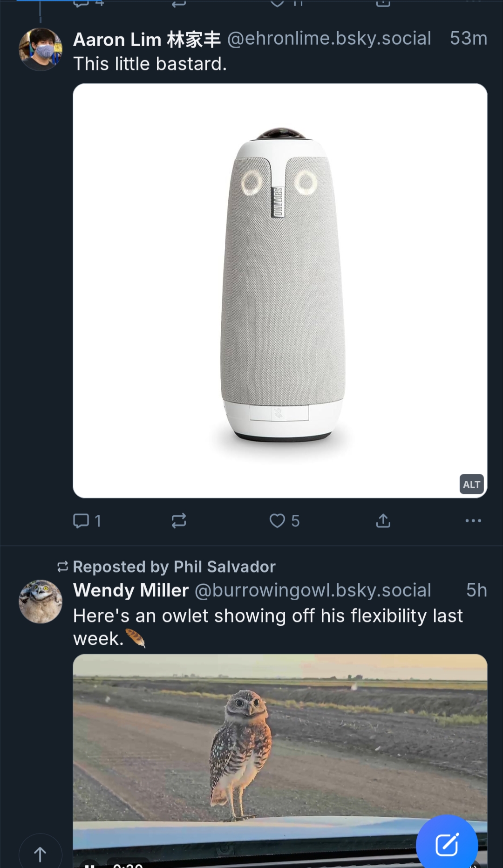Open the Meeting Owl camera image
The width and height of the screenshot is (503, 868).
coord(280,290)
